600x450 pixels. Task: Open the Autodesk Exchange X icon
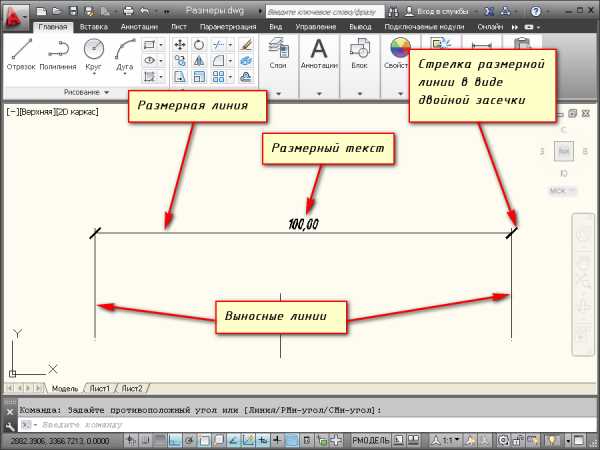489,11
